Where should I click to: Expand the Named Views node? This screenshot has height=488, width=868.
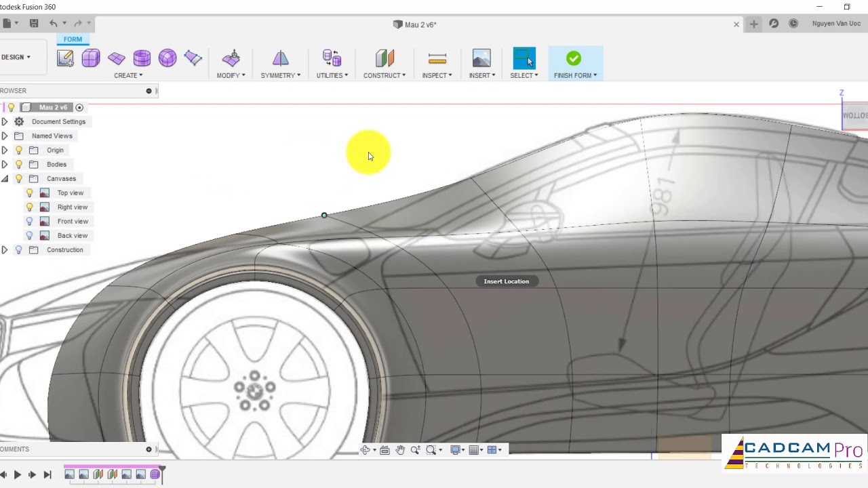(5, 136)
